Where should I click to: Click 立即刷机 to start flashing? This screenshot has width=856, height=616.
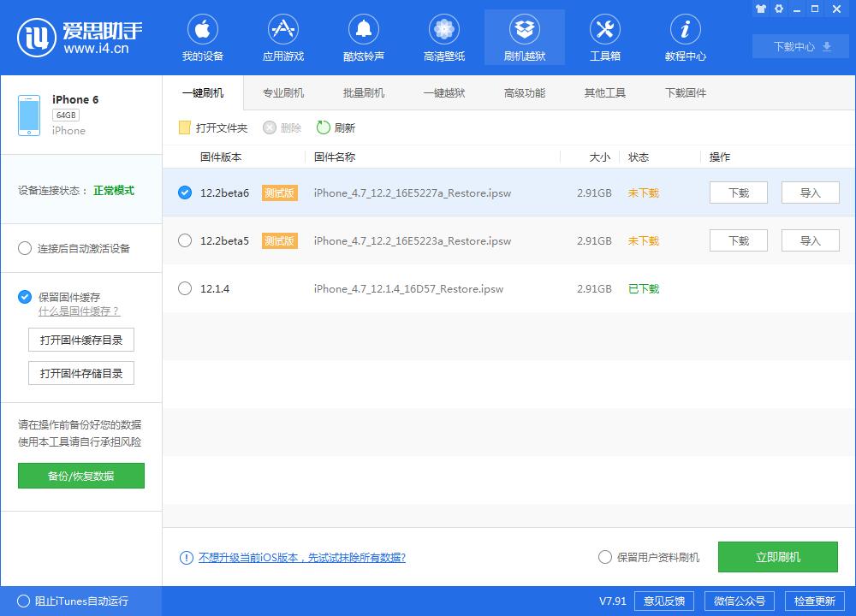click(x=776, y=557)
